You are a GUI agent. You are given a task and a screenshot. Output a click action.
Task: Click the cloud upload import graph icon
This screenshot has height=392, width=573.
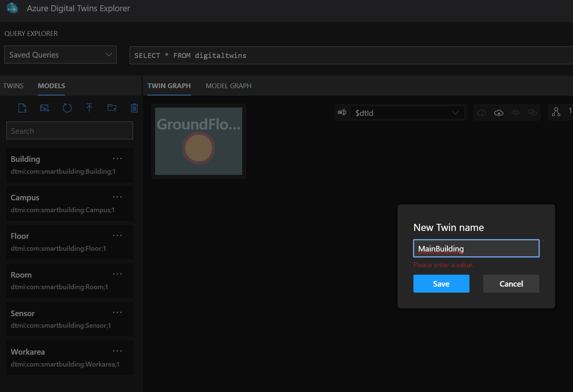click(499, 112)
